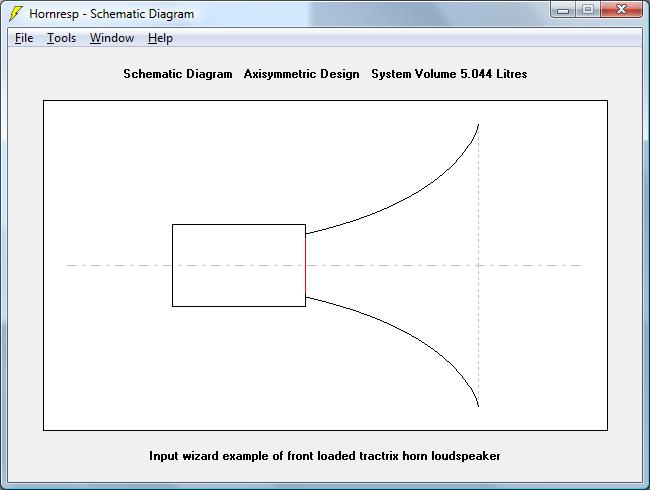This screenshot has width=650, height=490.
Task: Click the 'System Volume 5.044 Litres' text
Action: click(x=449, y=74)
